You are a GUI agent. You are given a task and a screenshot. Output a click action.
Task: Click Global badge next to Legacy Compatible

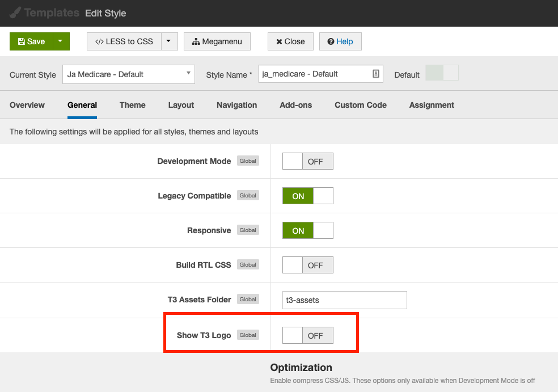tap(248, 196)
